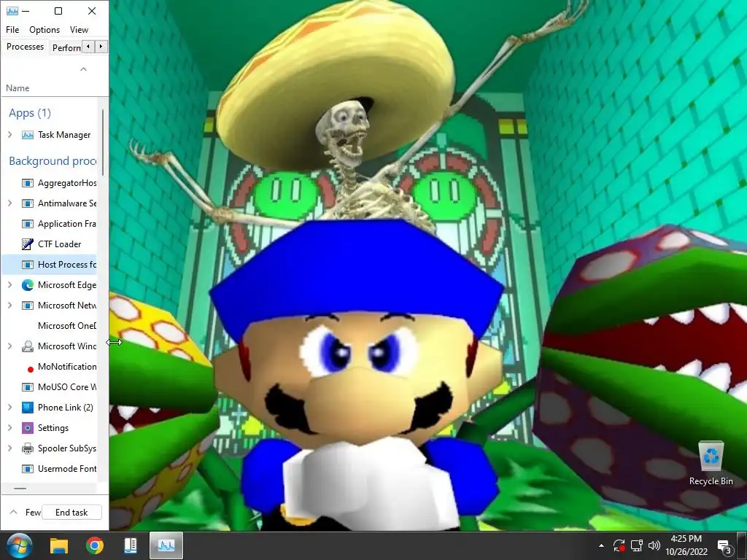Image resolution: width=747 pixels, height=560 pixels.
Task: Select the 'Phone Link (2)' row text
Action: 66,408
